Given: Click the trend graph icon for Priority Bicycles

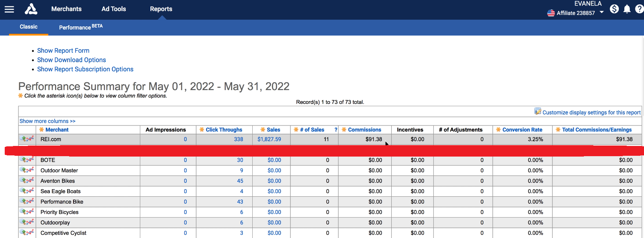Looking at the screenshot, I should 30,212.
